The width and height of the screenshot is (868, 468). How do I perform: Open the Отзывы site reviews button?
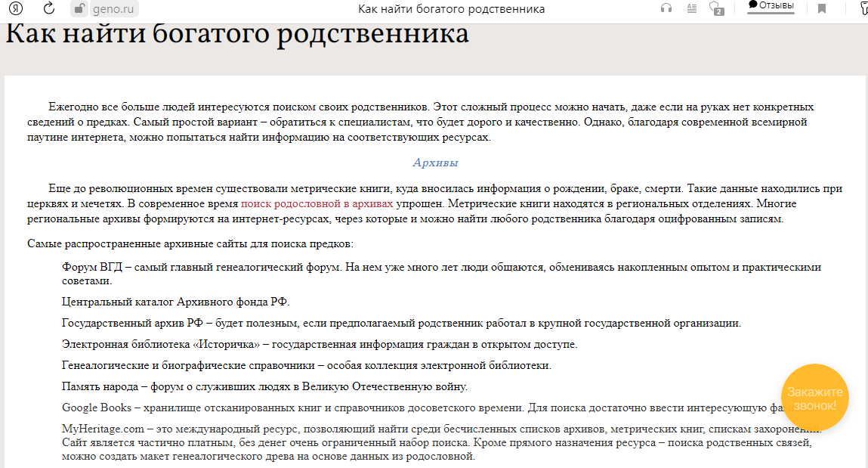tap(771, 6)
